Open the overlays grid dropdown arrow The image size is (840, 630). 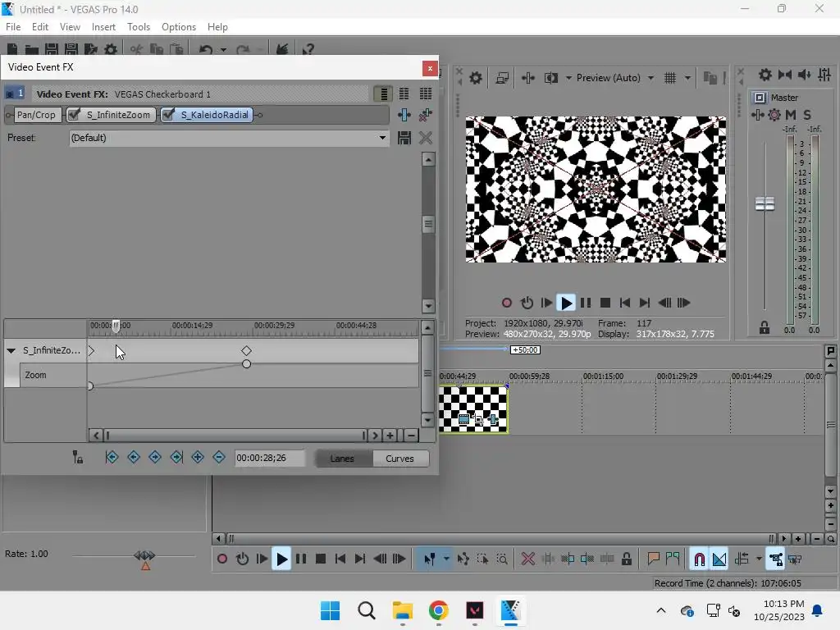688,78
